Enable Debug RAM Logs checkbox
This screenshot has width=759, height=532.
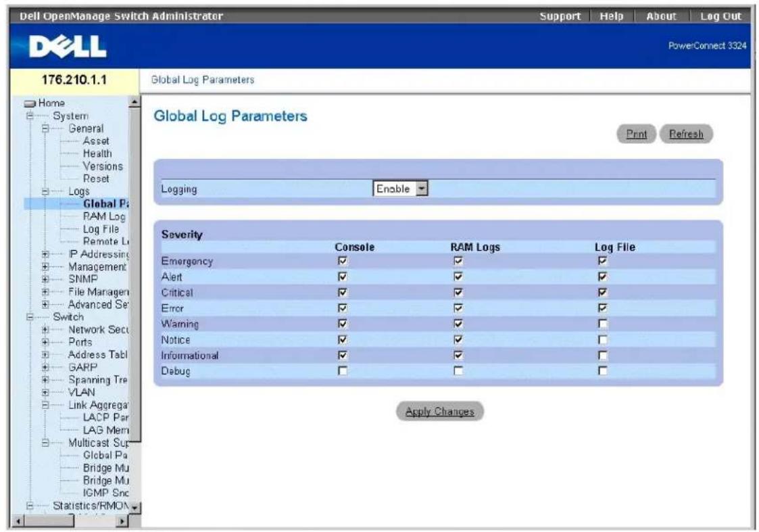[x=458, y=371]
